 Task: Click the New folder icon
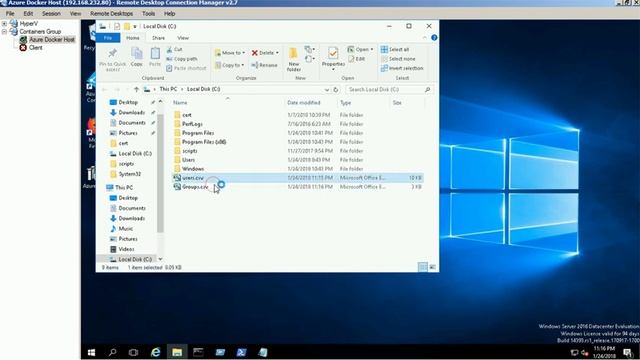[x=293, y=53]
